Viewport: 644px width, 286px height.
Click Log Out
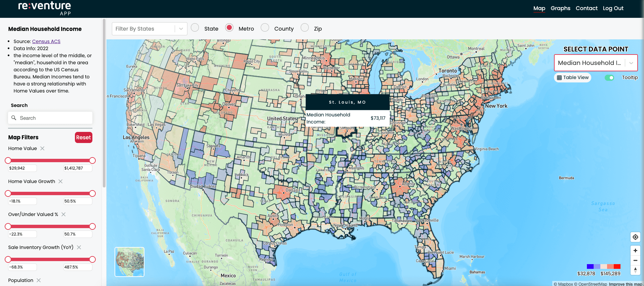613,8
